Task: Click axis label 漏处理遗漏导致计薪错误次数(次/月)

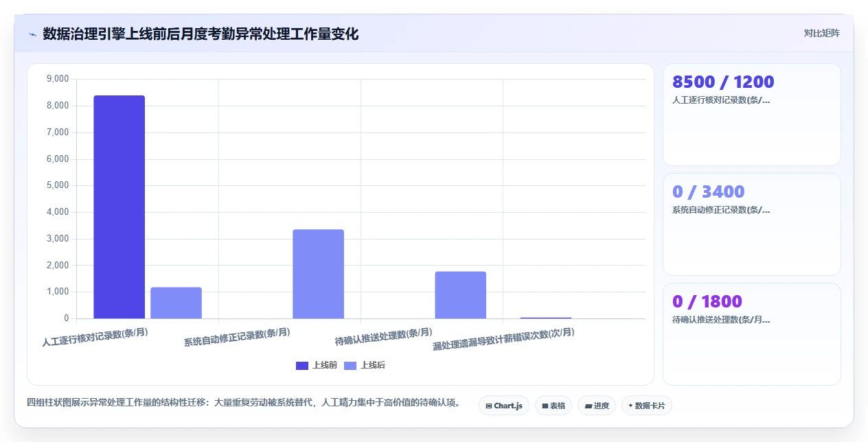Action: [503, 339]
